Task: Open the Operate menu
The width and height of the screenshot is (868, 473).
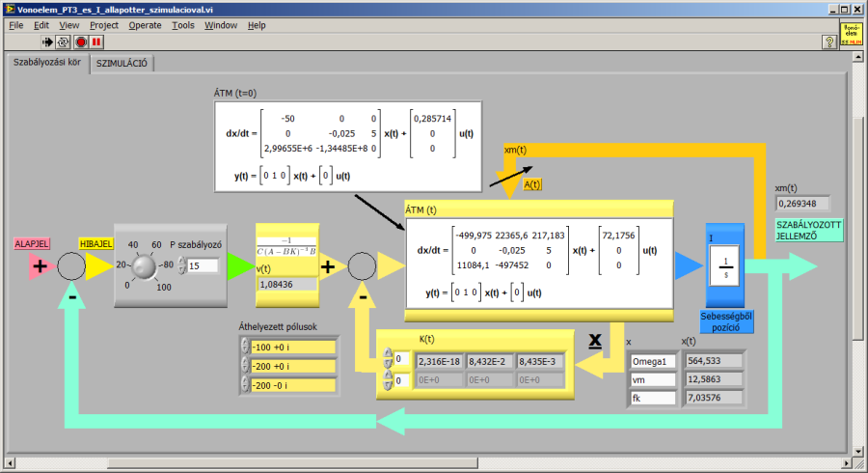Action: pyautogui.click(x=145, y=25)
